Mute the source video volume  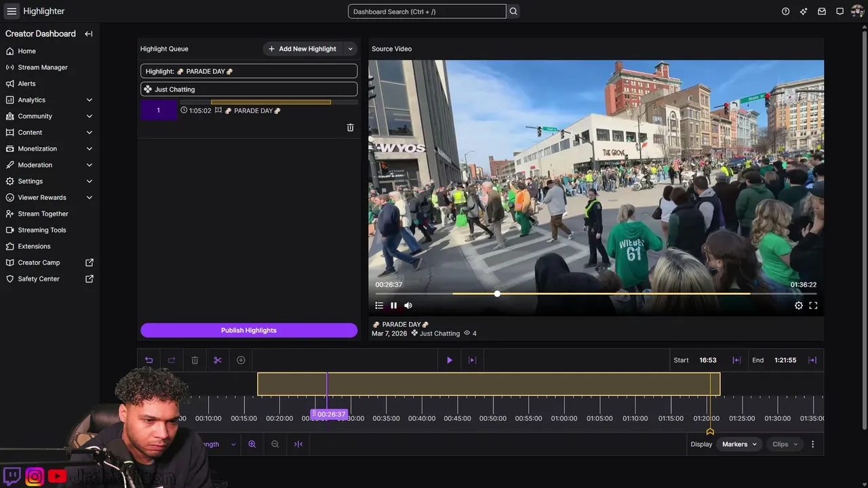[408, 306]
